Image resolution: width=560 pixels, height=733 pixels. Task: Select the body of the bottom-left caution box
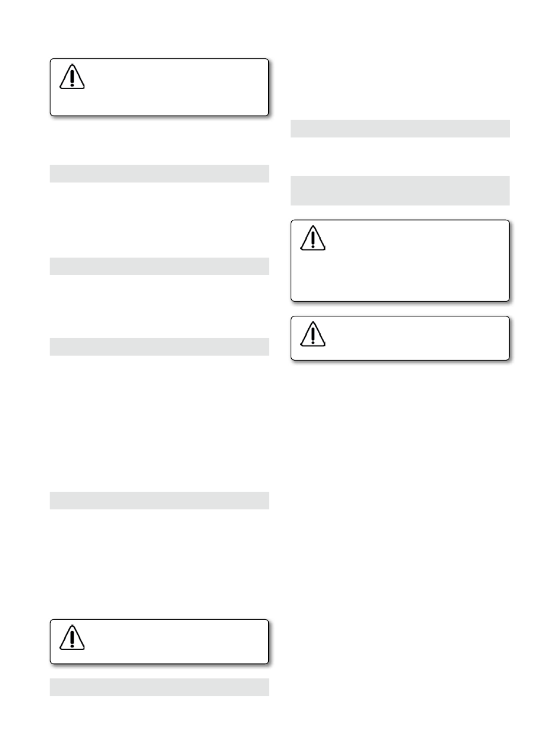159,642
